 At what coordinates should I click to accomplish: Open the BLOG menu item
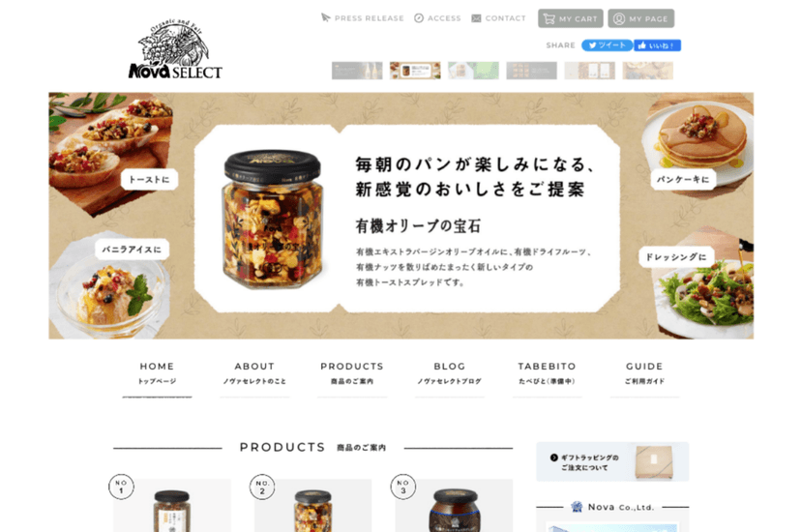(450, 373)
